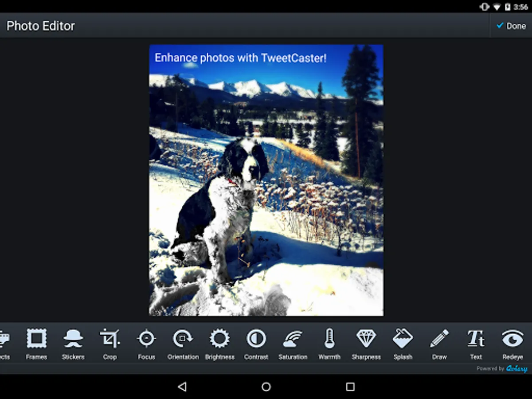Select the Redeye tool
Image resolution: width=532 pixels, height=399 pixels.
point(513,344)
